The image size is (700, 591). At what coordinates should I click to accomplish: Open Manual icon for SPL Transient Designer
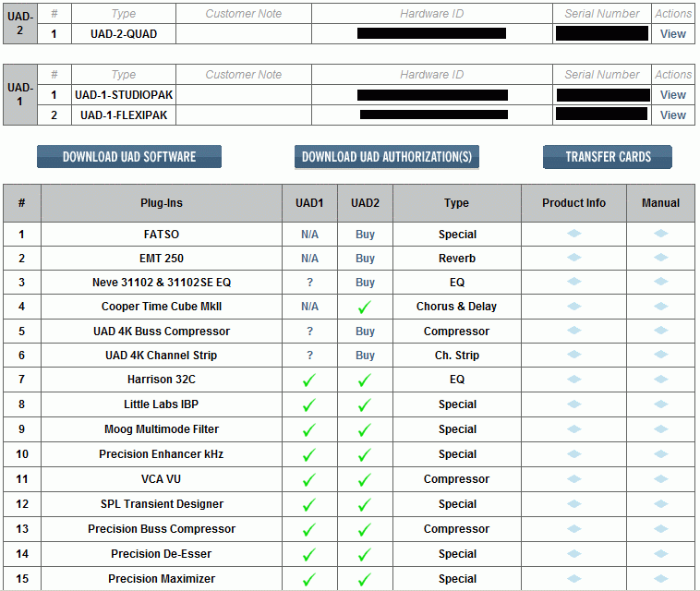pos(660,503)
